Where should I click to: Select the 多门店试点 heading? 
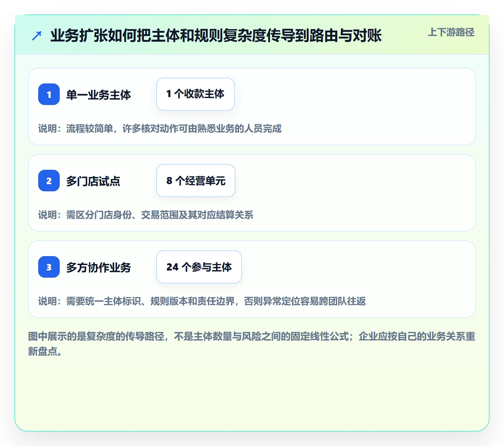(x=93, y=181)
